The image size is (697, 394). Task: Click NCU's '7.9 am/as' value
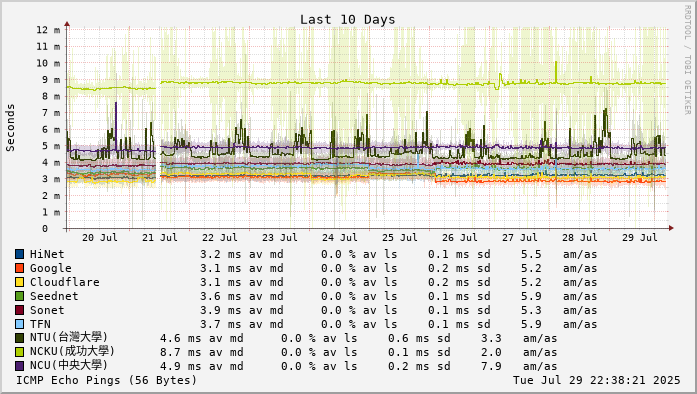click(x=519, y=366)
